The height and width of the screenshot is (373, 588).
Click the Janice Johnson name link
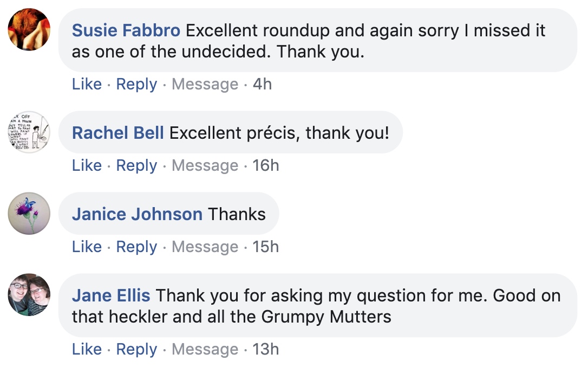pyautogui.click(x=137, y=214)
